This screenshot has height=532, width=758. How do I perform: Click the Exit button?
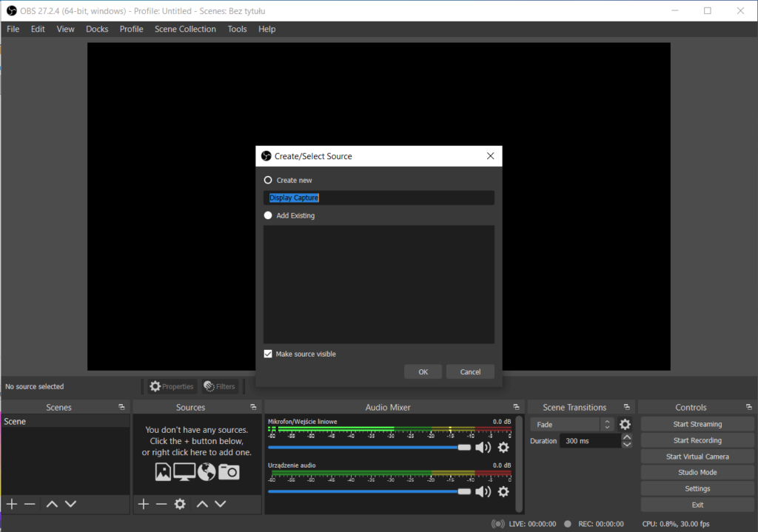tap(697, 505)
